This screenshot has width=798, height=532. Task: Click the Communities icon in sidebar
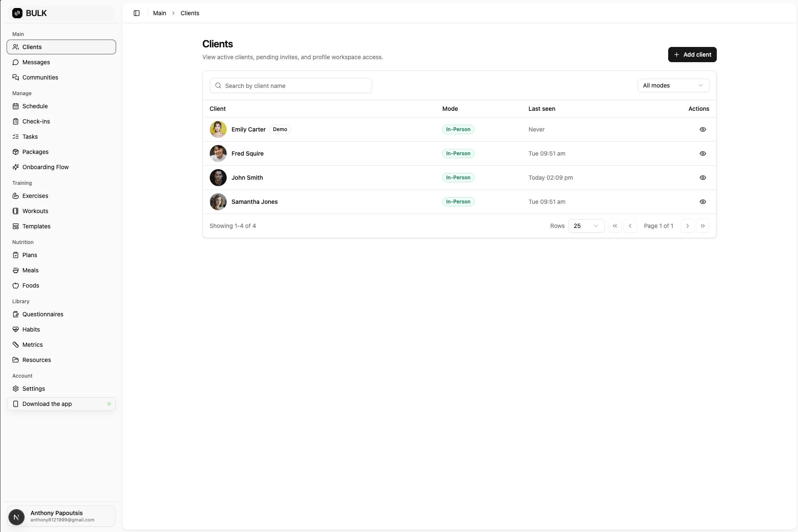[16, 77]
